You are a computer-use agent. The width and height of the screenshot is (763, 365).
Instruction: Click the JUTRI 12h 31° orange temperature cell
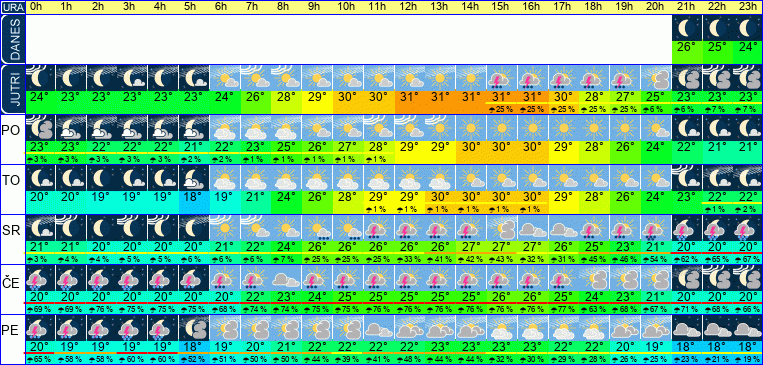pos(409,97)
